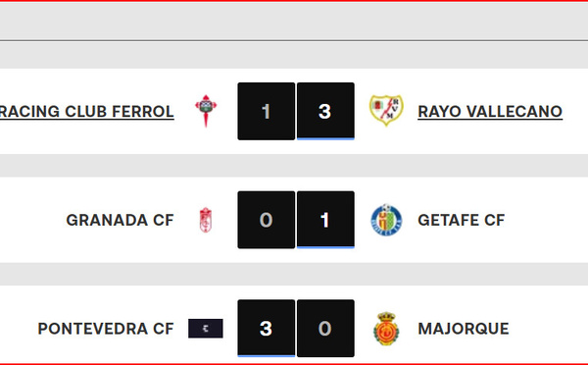Click the Pontevedra CF placeholder logo
The height and width of the screenshot is (365, 588).
click(206, 329)
